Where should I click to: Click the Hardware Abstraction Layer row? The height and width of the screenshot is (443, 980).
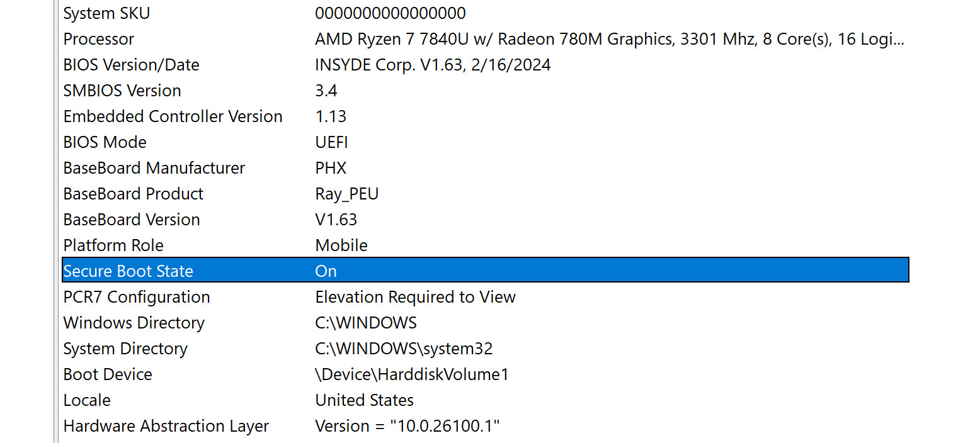click(166, 426)
